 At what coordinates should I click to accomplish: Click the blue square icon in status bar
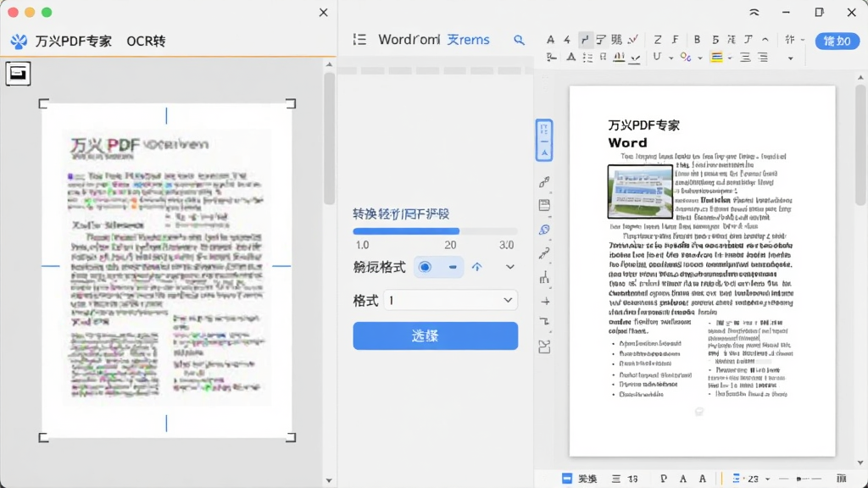click(x=567, y=479)
